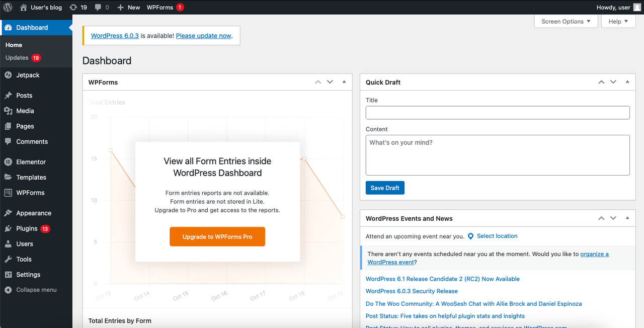Screen dimensions: 644x328
Task: Click the Collapse menu arrow icon
Action: point(8,290)
